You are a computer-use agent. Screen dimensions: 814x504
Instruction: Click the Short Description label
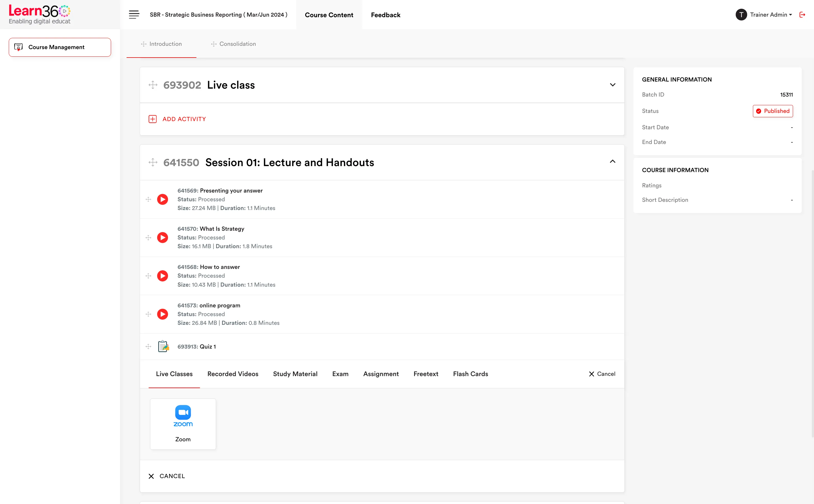[x=665, y=200]
